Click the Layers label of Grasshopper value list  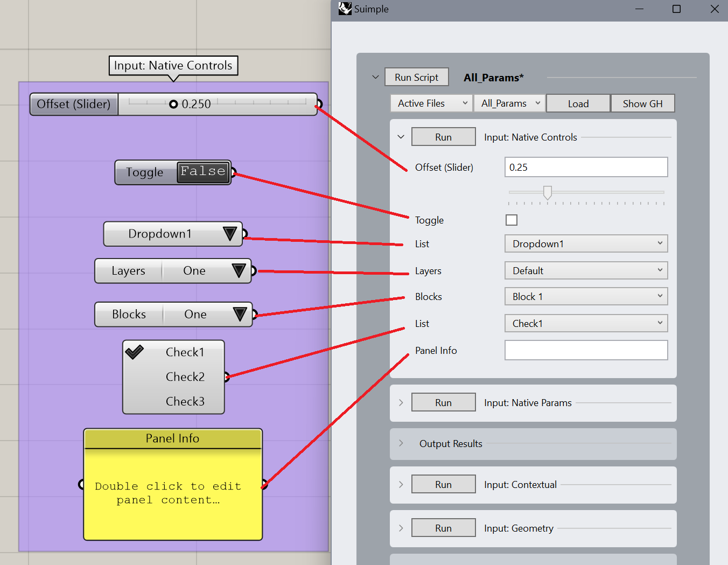(x=128, y=271)
